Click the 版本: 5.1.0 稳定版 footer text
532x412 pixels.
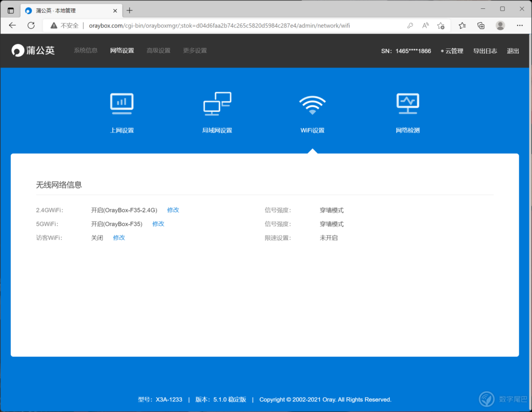pos(221,400)
